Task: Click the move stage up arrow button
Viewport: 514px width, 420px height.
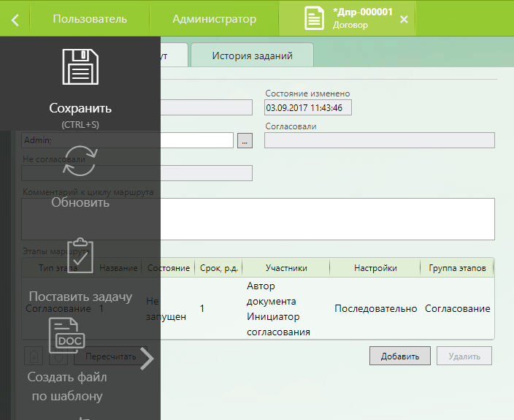Action: coord(34,356)
